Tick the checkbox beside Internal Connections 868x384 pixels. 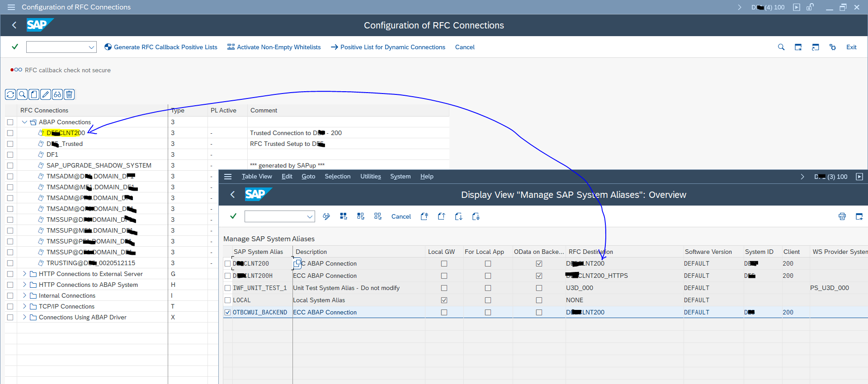[10, 295]
